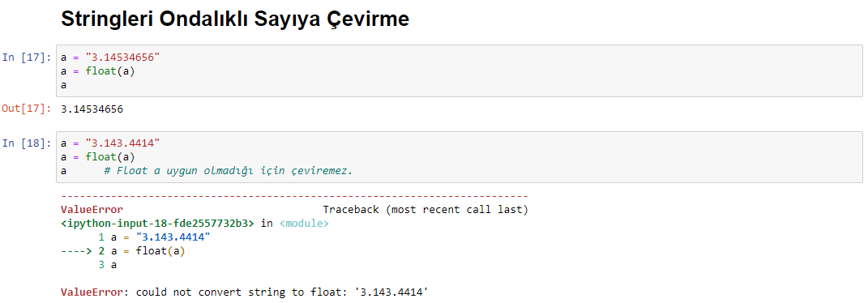Click the string "3.14534656" in cell 17
This screenshot has height=303, width=868.
[126, 57]
